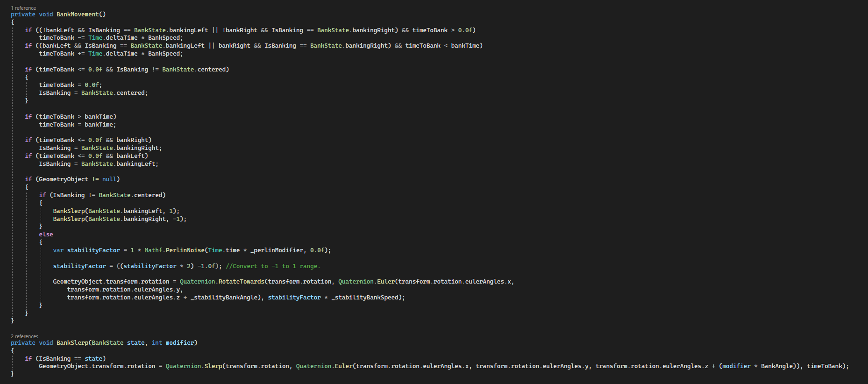Click the "Convert to -1 to 1 range" comment
Screen dimensions: 868x384
[273, 266]
